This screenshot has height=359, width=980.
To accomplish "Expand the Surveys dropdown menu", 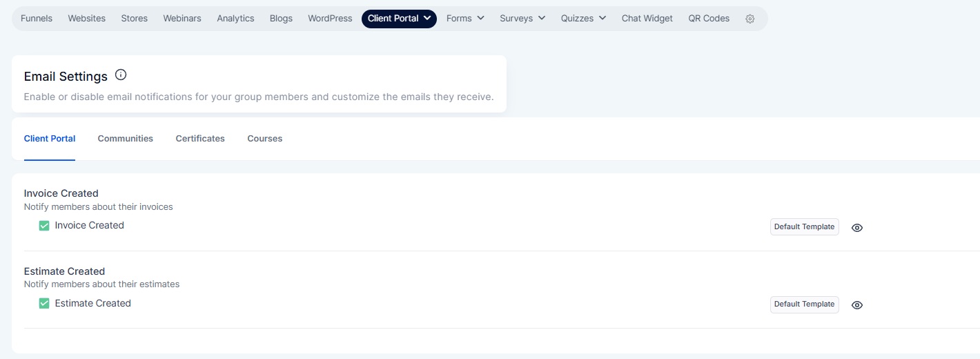I will tap(522, 19).
